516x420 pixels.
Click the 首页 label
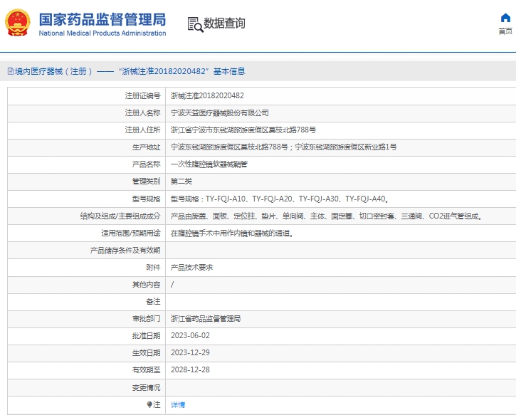(x=505, y=31)
